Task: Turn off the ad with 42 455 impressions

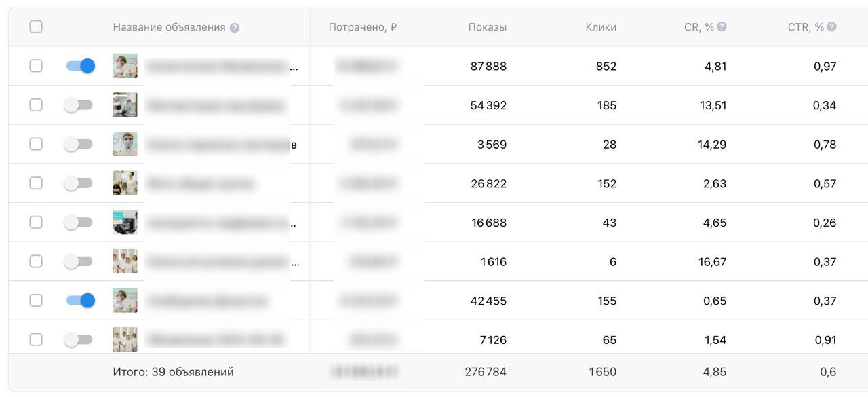Action: coord(80,301)
